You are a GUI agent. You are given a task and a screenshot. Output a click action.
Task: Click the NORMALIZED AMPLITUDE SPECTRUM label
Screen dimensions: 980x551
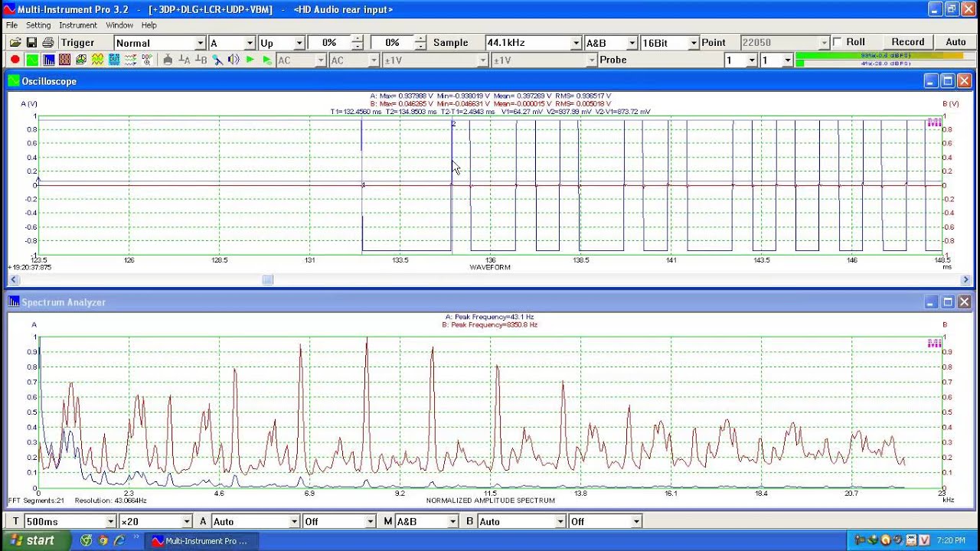coord(491,500)
